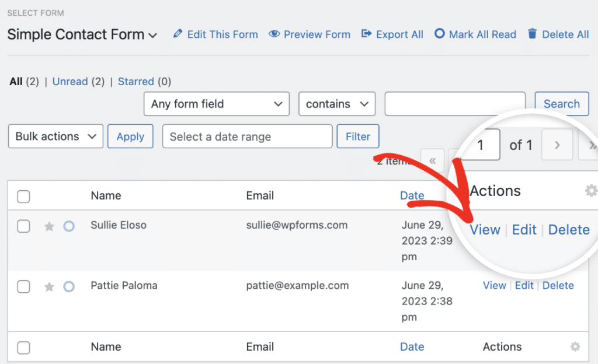Open the Any form field dropdown
The height and width of the screenshot is (364, 598).
click(217, 104)
